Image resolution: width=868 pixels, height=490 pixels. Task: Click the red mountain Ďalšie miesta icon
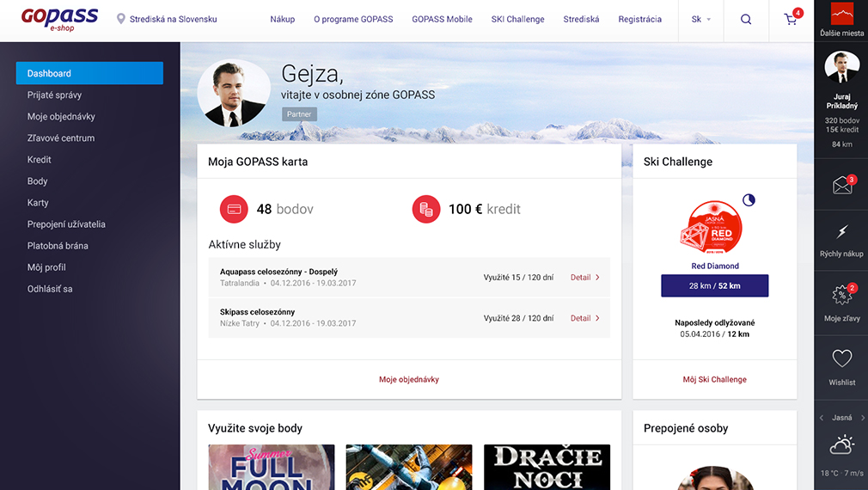(842, 13)
